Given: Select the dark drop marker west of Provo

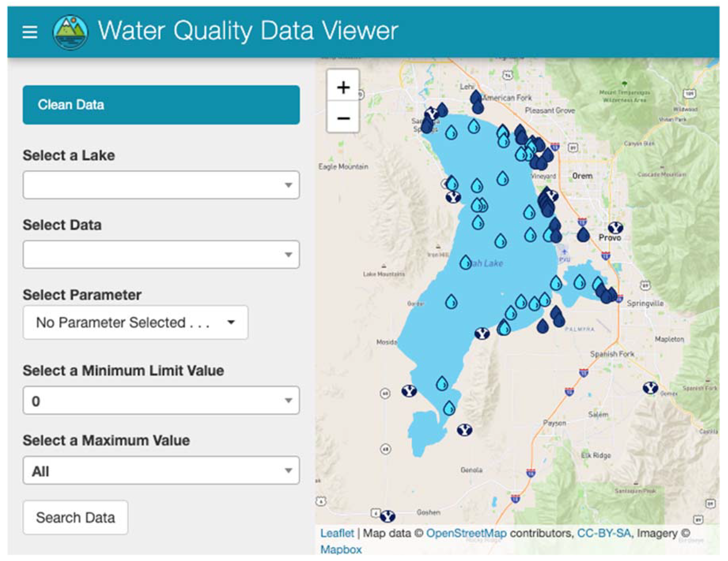Looking at the screenshot, I should [x=583, y=234].
